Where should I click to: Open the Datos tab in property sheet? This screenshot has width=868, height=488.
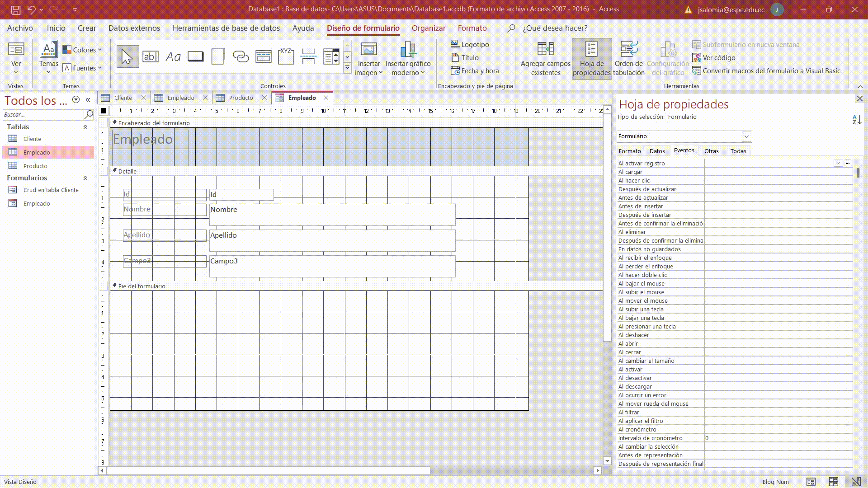click(657, 151)
